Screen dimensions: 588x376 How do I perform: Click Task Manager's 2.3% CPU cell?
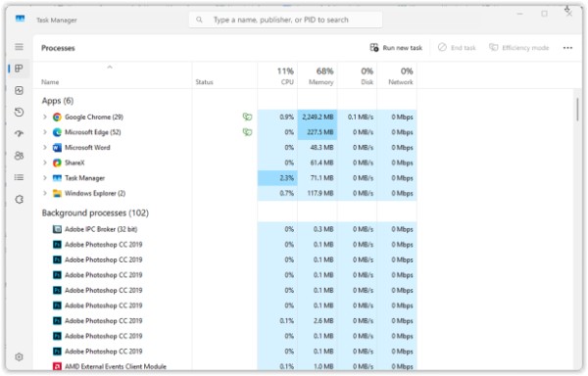tap(277, 178)
